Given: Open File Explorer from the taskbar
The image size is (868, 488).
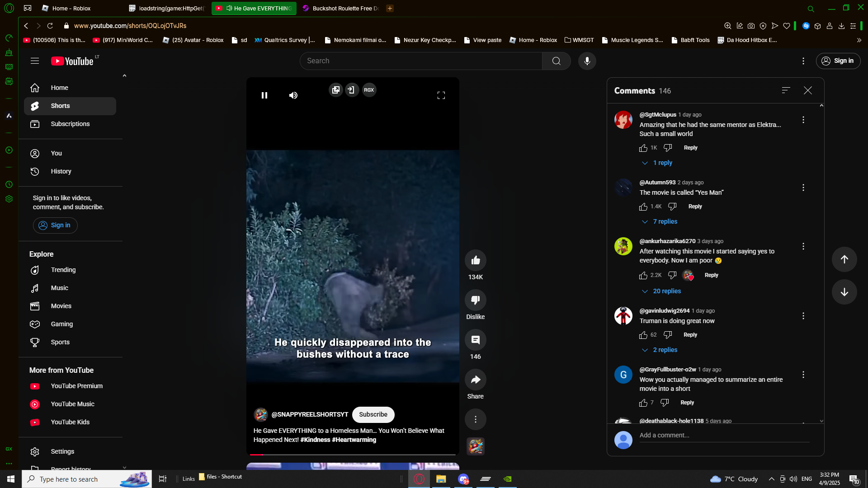Looking at the screenshot, I should click(x=441, y=479).
